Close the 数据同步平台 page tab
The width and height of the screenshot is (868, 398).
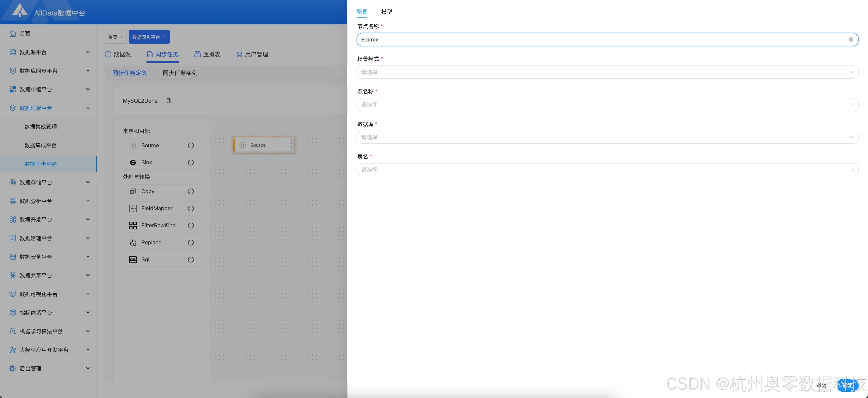click(164, 37)
